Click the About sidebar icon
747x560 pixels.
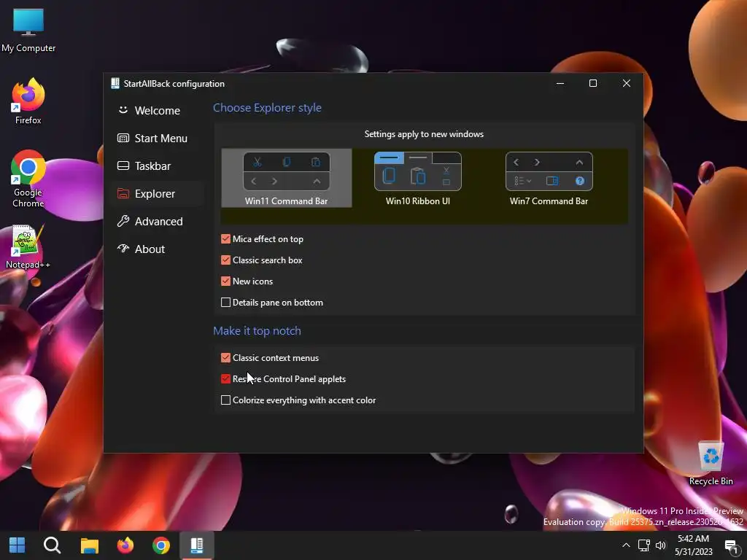click(x=123, y=248)
